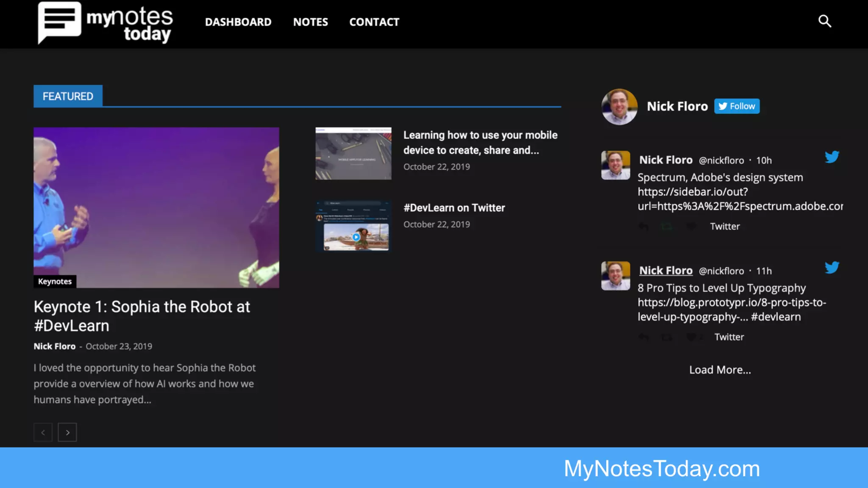Open the #DevLearn on Twitter post thumbnail
868x488 pixels.
[353, 227]
